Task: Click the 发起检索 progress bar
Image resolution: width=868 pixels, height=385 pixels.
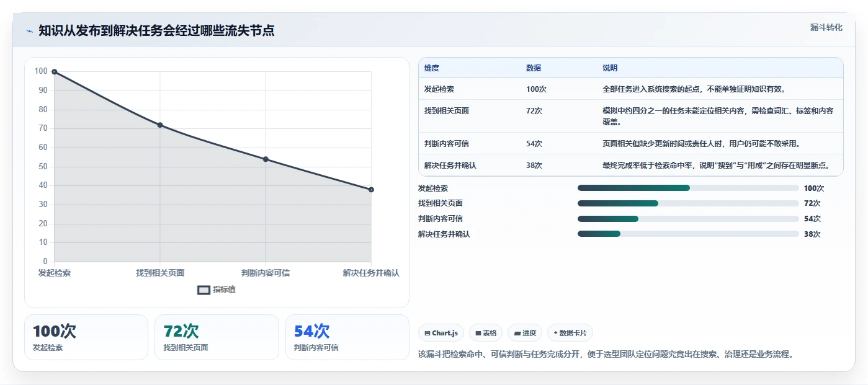Action: click(x=688, y=188)
